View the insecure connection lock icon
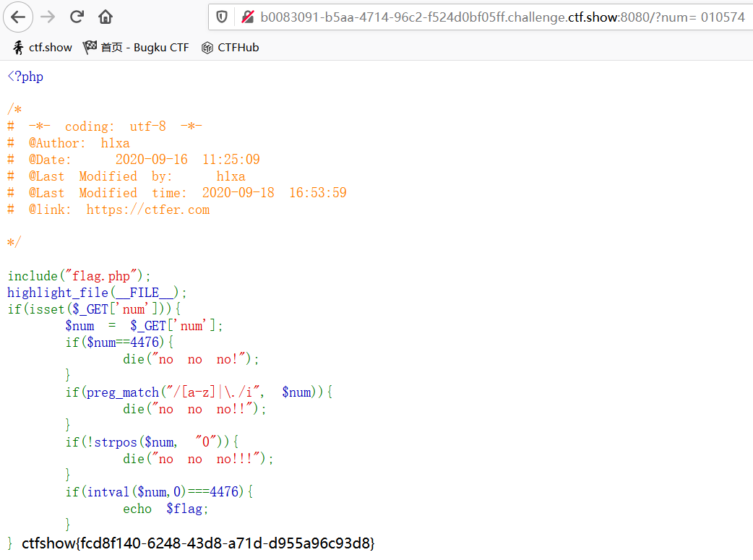 tap(247, 17)
